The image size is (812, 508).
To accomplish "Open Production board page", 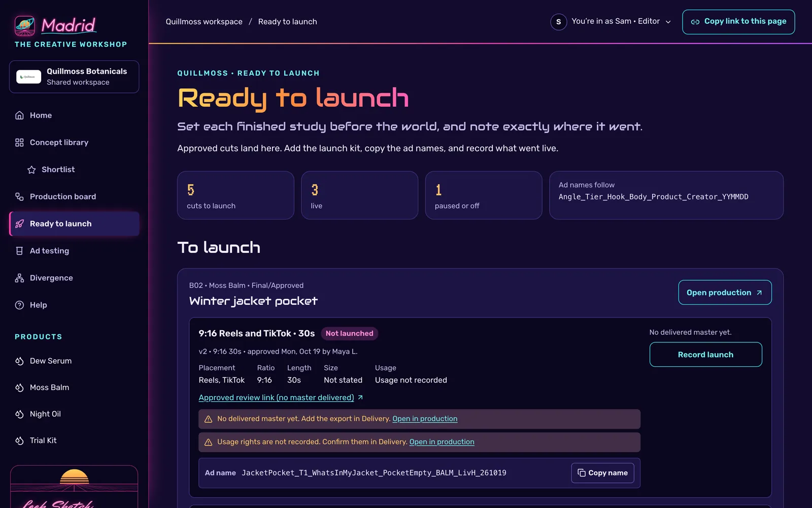I will click(74, 197).
